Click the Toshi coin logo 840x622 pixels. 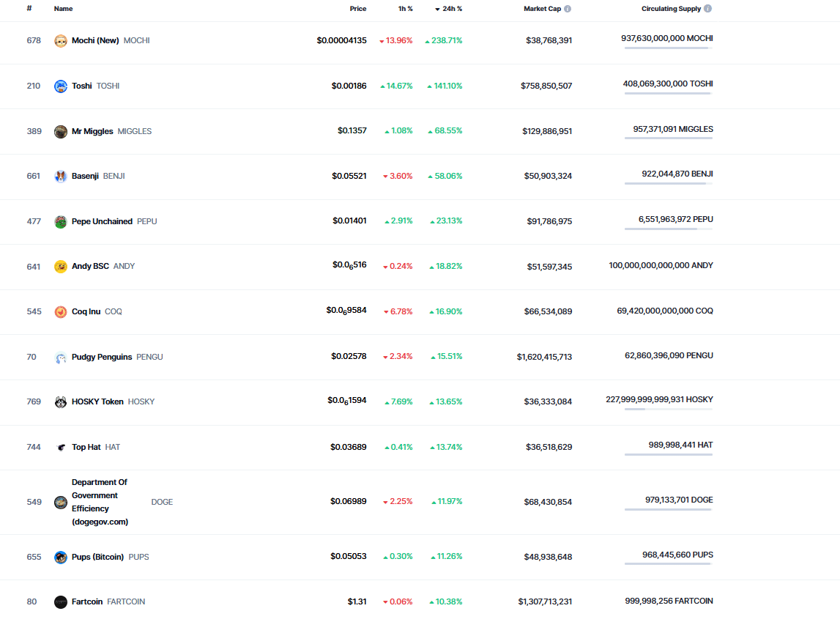pos(61,86)
